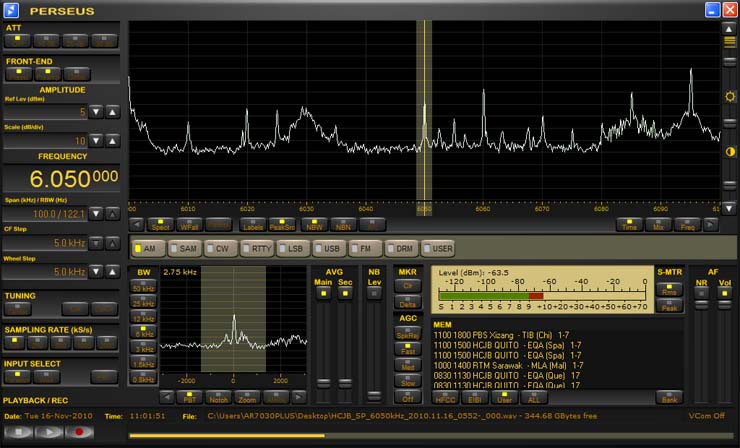Click the brightness sun icon beside spectrum
Viewport: 740px width, 448px height.
click(x=730, y=97)
